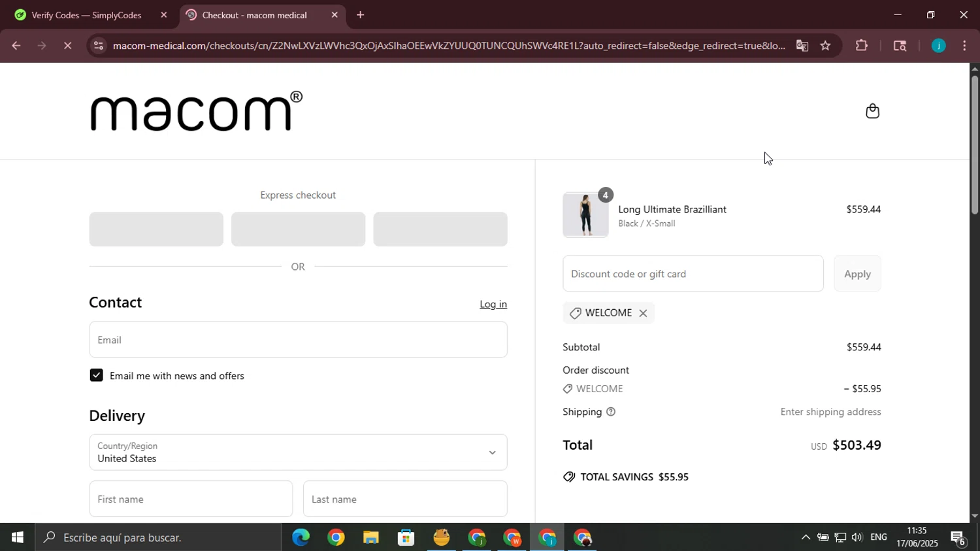Select the Checkout - macom medical tab
The height and width of the screenshot is (551, 980).
coord(255,15)
